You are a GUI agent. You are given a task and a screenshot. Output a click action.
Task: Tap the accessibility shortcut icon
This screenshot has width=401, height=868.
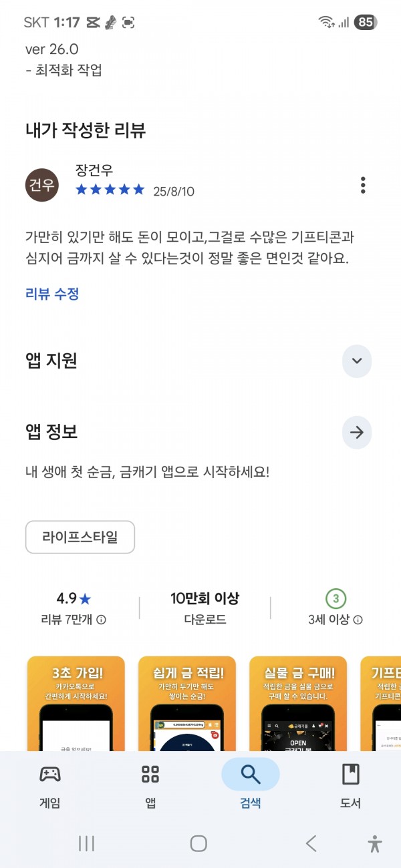pyautogui.click(x=375, y=843)
